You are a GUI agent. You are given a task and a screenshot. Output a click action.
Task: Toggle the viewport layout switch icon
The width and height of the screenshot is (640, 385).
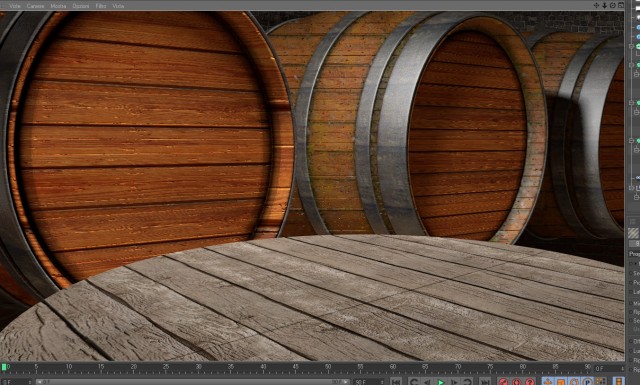[621, 5]
